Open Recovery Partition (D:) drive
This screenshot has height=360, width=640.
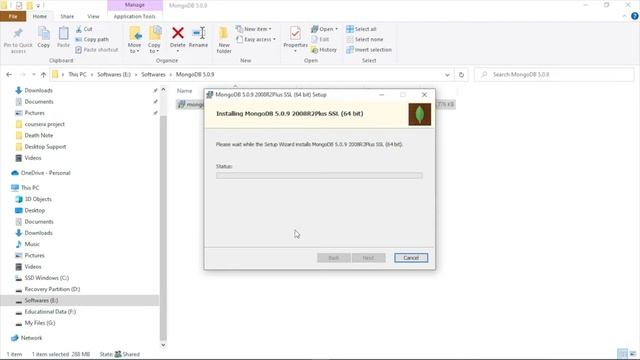pos(52,289)
